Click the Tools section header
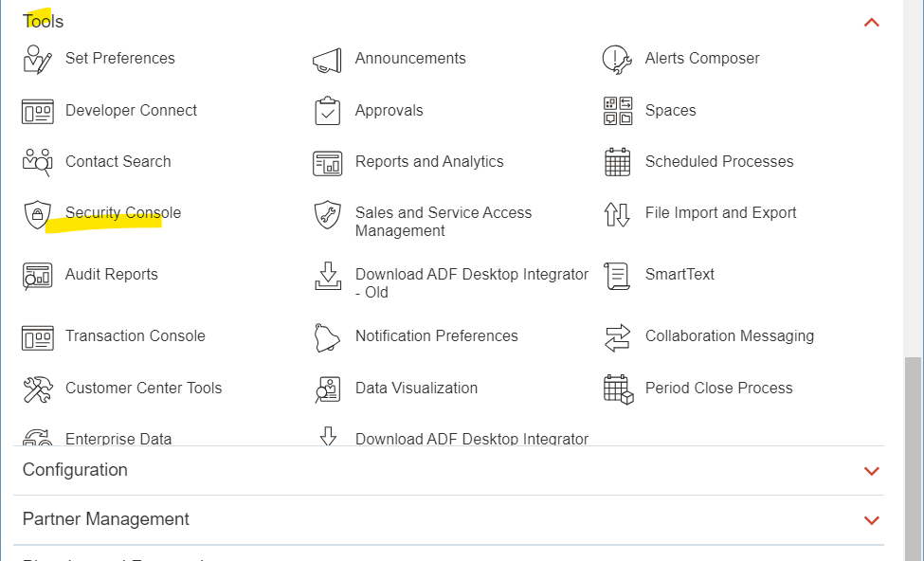Screen dimensions: 924x561 tap(44, 21)
